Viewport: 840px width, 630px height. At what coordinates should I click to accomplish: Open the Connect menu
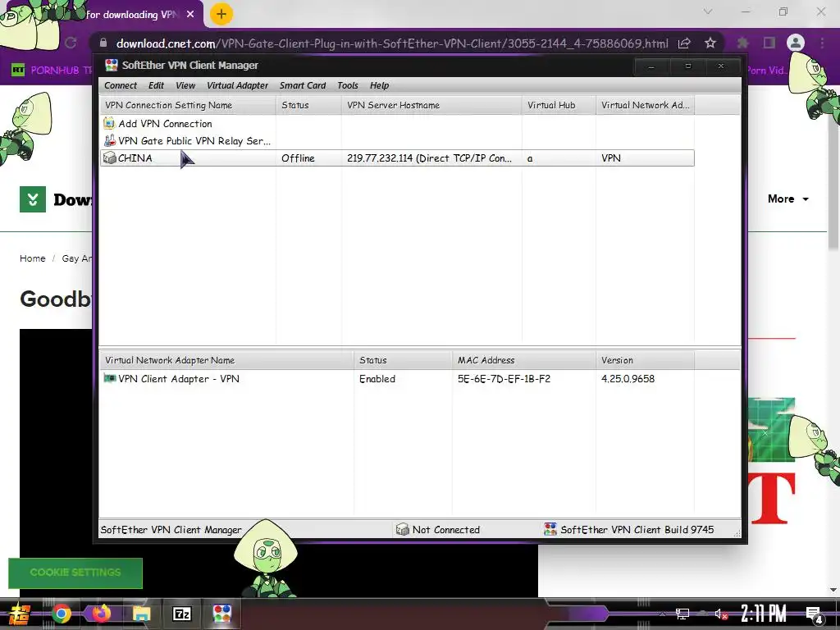[121, 85]
